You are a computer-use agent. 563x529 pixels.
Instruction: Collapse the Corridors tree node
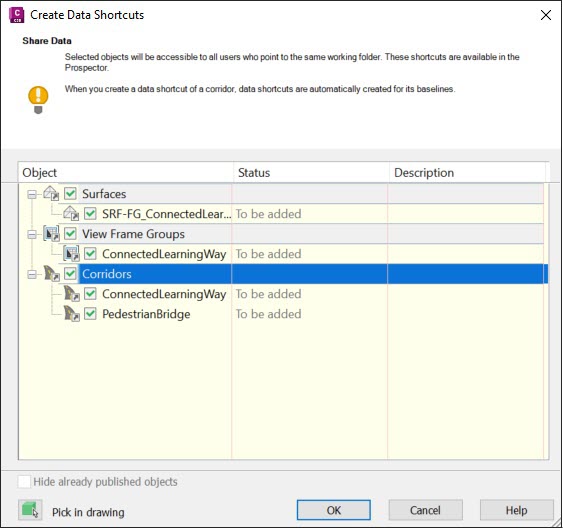(x=32, y=274)
